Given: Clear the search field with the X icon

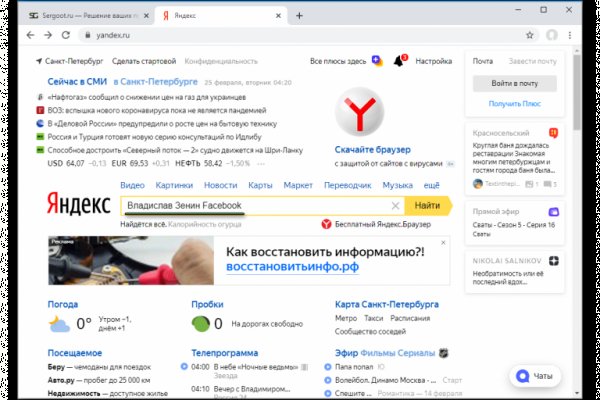Looking at the screenshot, I should click(395, 206).
